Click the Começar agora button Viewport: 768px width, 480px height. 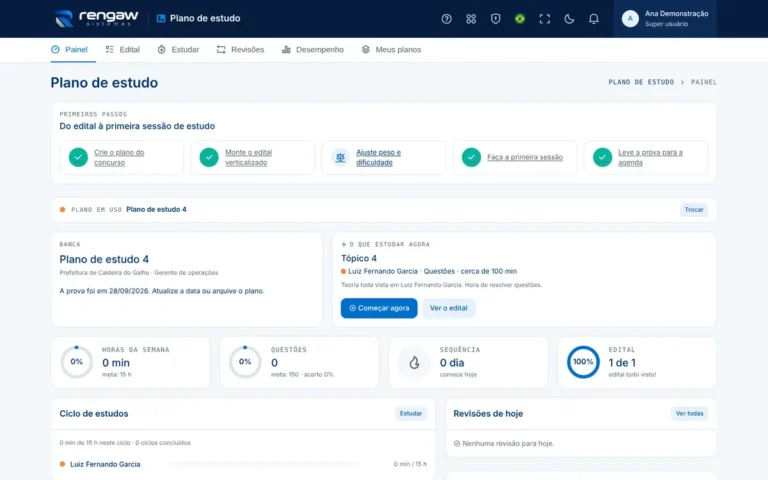tap(379, 308)
